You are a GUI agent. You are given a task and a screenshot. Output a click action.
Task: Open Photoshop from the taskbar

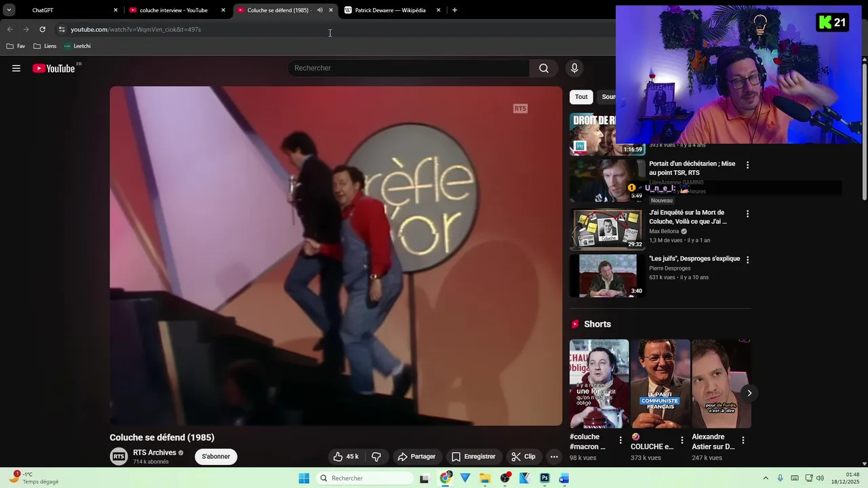545,479
